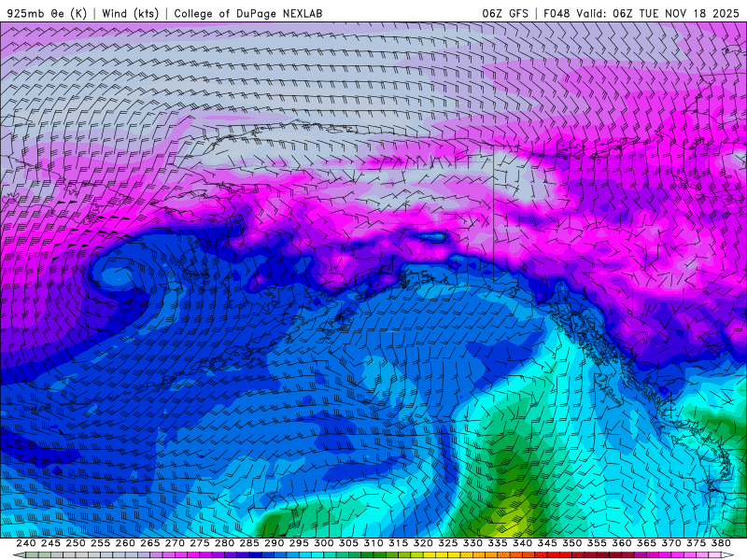Image resolution: width=747 pixels, height=560 pixels.
Task: Click the 335 value on the color scale
Action: click(498, 543)
